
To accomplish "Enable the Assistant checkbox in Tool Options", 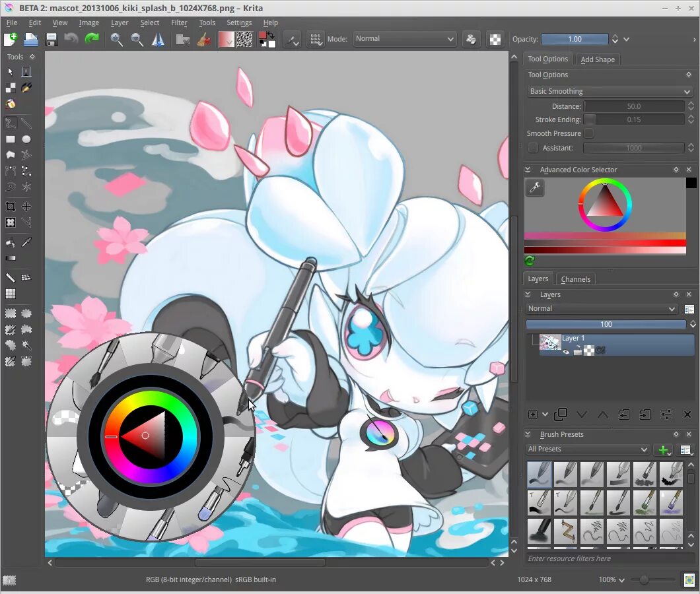I will (534, 148).
